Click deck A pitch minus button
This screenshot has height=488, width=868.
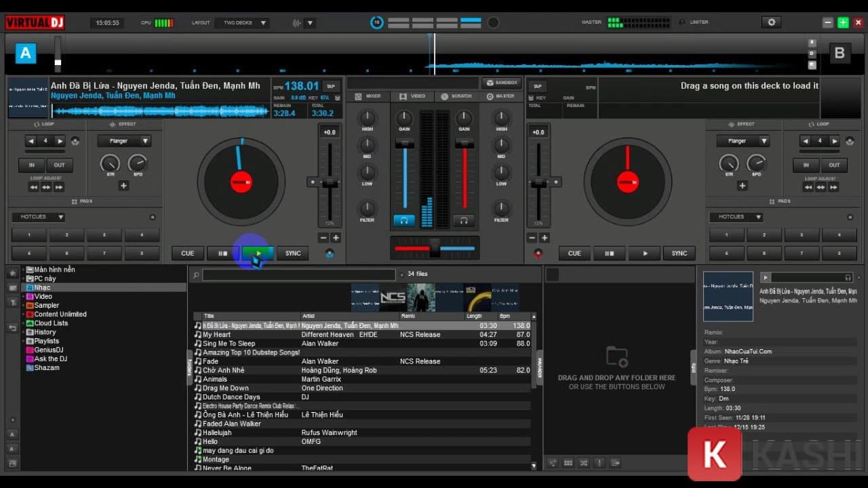(323, 238)
